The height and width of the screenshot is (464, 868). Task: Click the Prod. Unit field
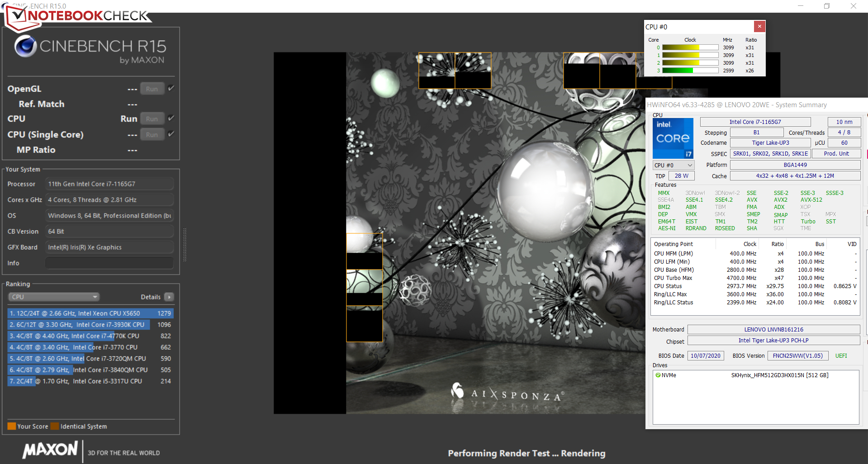836,154
